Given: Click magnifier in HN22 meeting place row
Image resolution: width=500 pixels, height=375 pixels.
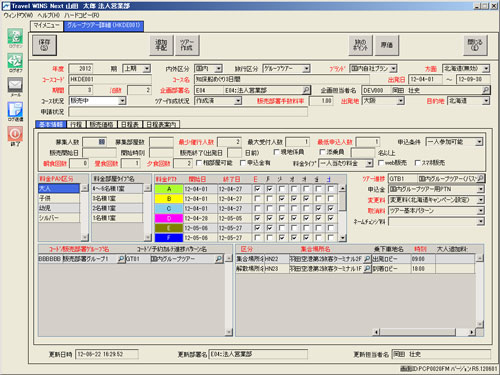Looking at the screenshot, I should click(x=367, y=259).
